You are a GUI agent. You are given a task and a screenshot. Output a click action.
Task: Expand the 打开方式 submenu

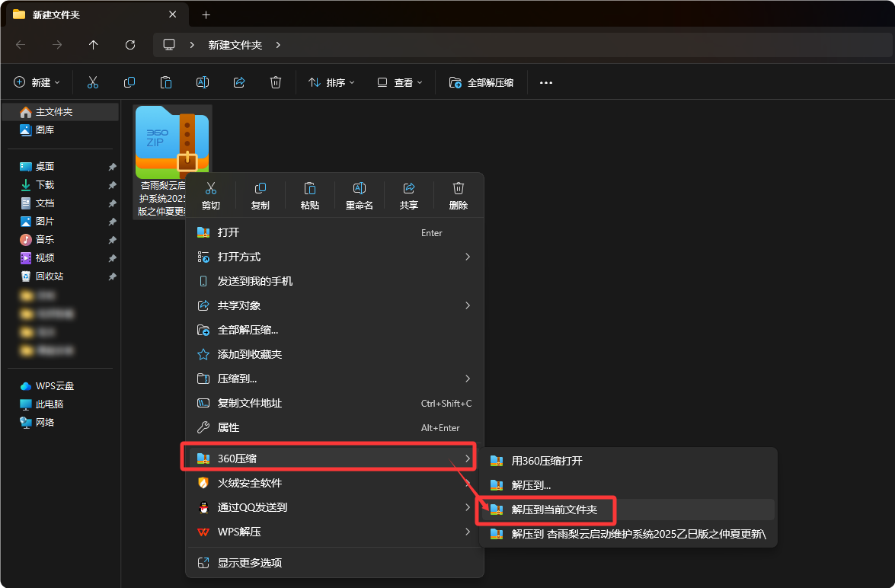tap(335, 257)
